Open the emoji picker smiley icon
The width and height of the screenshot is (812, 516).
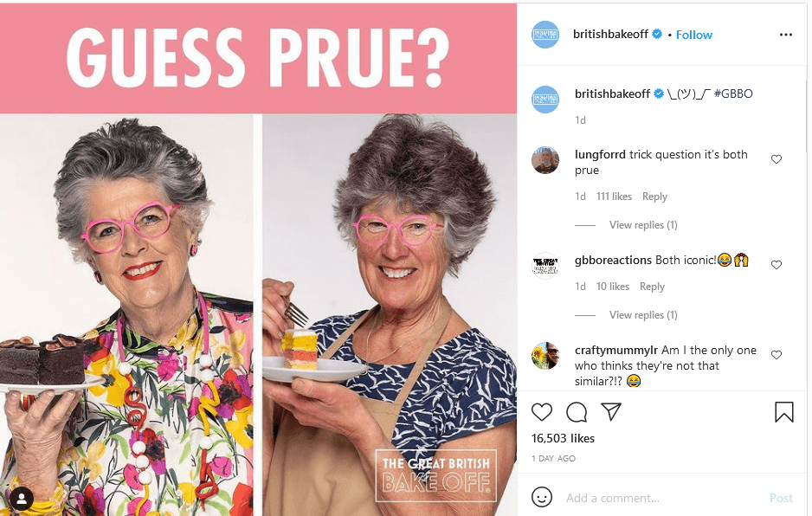(x=542, y=497)
